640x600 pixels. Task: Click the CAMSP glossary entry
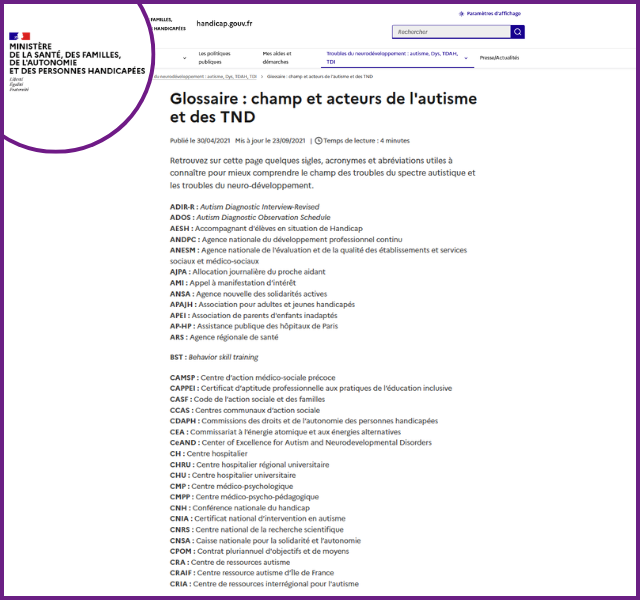click(x=253, y=378)
